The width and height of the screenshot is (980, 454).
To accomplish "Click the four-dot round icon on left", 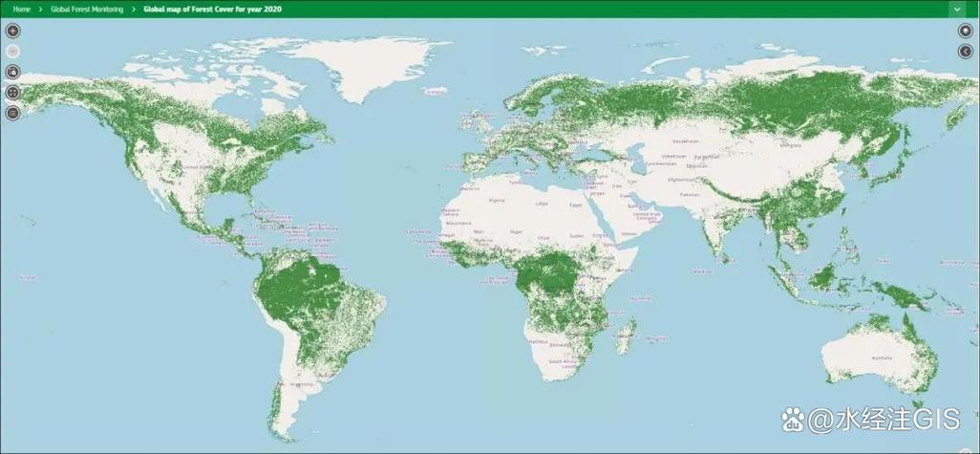I will [12, 93].
